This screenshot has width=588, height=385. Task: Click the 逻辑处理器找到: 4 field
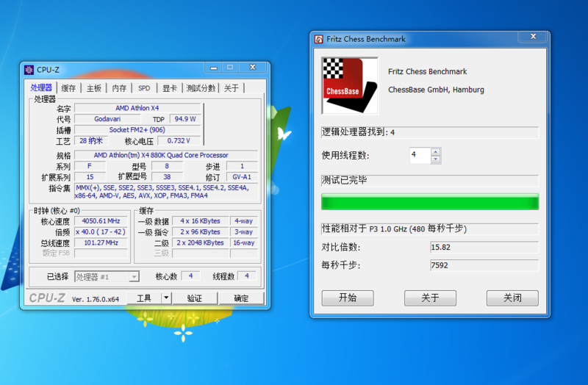tap(430, 132)
